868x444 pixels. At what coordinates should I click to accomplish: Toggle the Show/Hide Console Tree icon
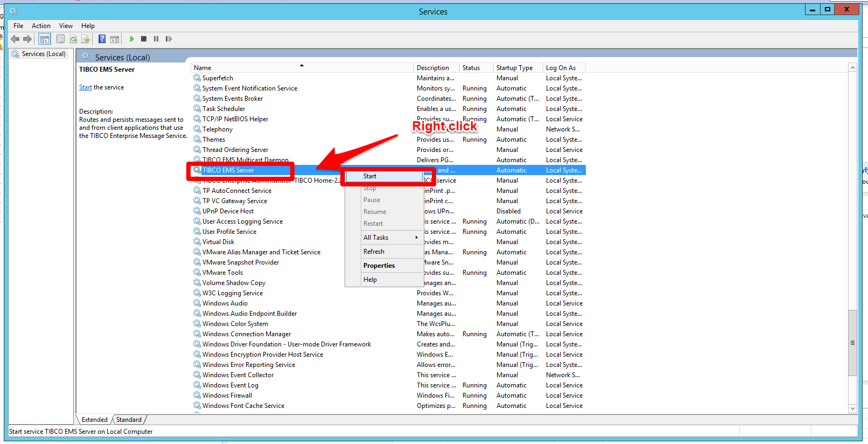click(x=45, y=39)
